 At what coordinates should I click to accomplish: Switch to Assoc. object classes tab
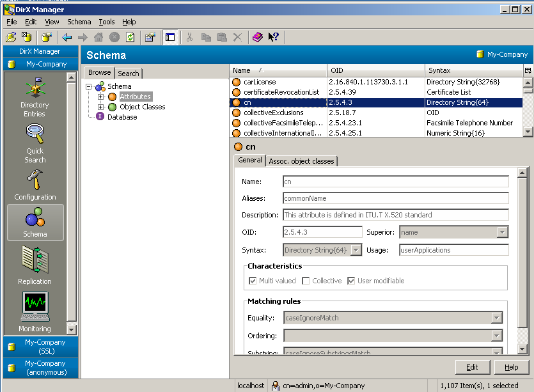coord(301,161)
